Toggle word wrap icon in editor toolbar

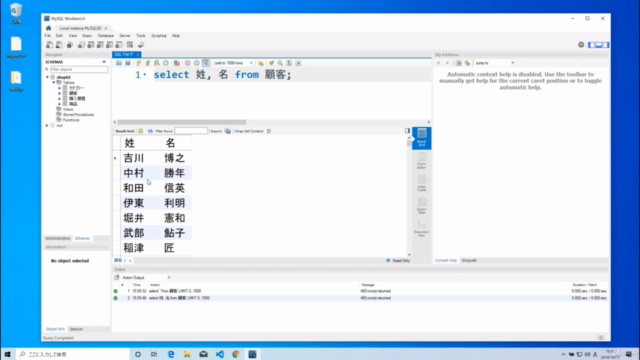click(x=298, y=63)
